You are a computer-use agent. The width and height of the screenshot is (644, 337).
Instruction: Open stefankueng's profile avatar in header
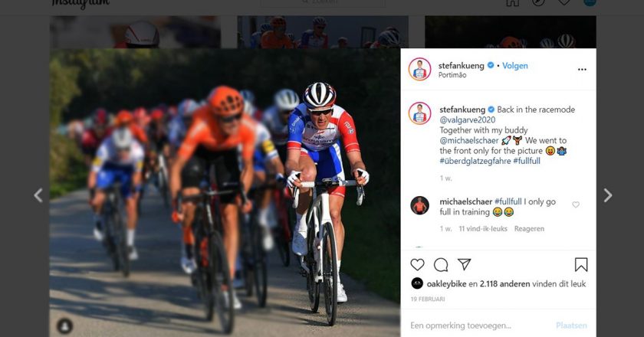pyautogui.click(x=419, y=69)
